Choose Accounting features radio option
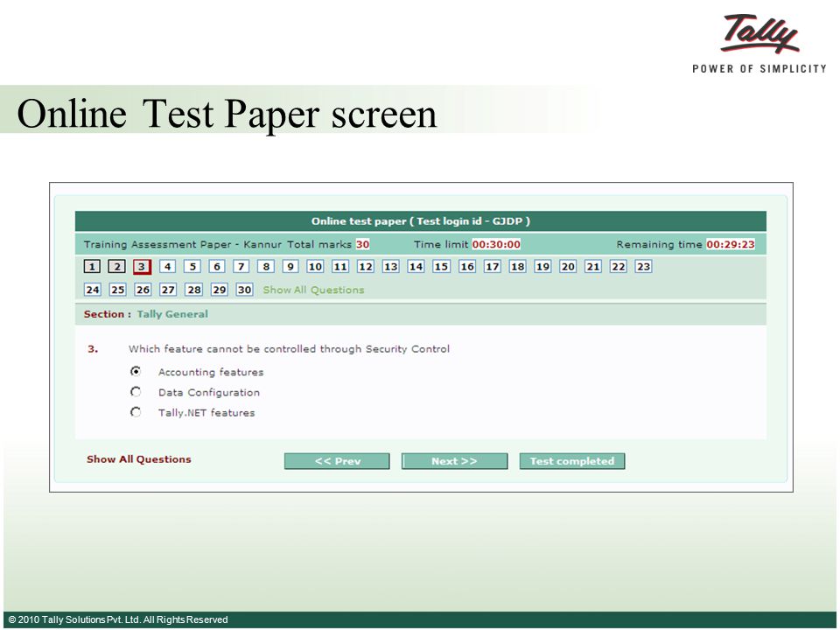840x630 pixels. [x=136, y=371]
